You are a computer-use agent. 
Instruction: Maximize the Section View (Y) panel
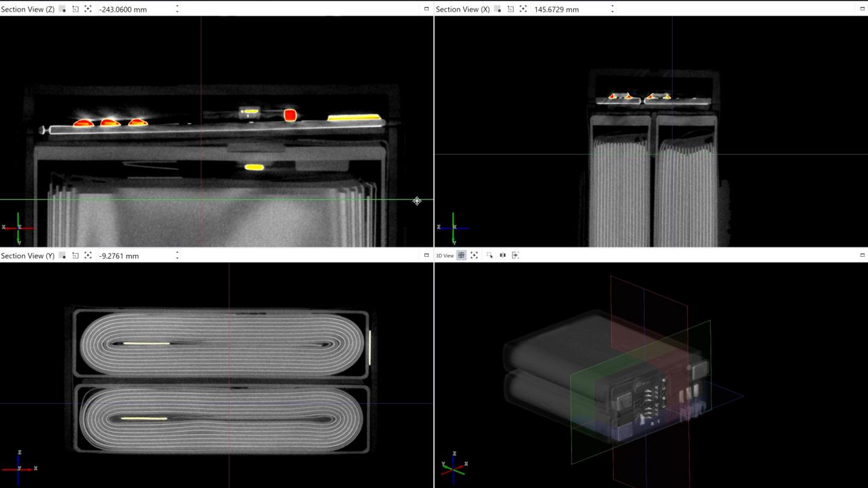(426, 255)
